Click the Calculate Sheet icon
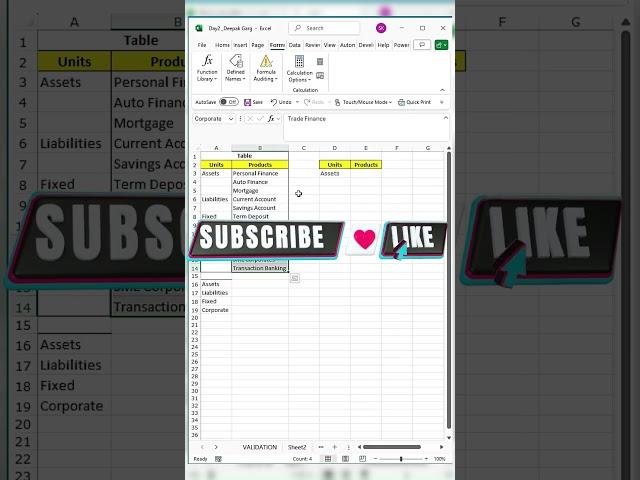The image size is (640, 480). 320,76
